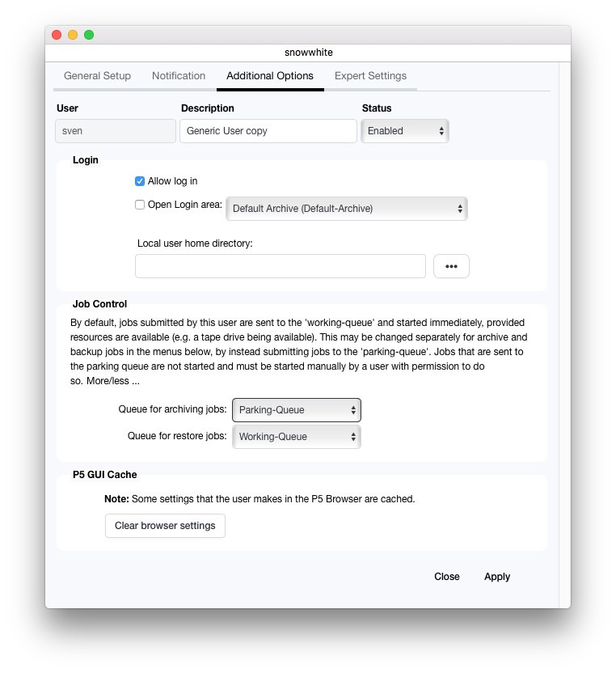This screenshot has height=673, width=616.
Task: Click the Description text field
Action: tap(268, 131)
